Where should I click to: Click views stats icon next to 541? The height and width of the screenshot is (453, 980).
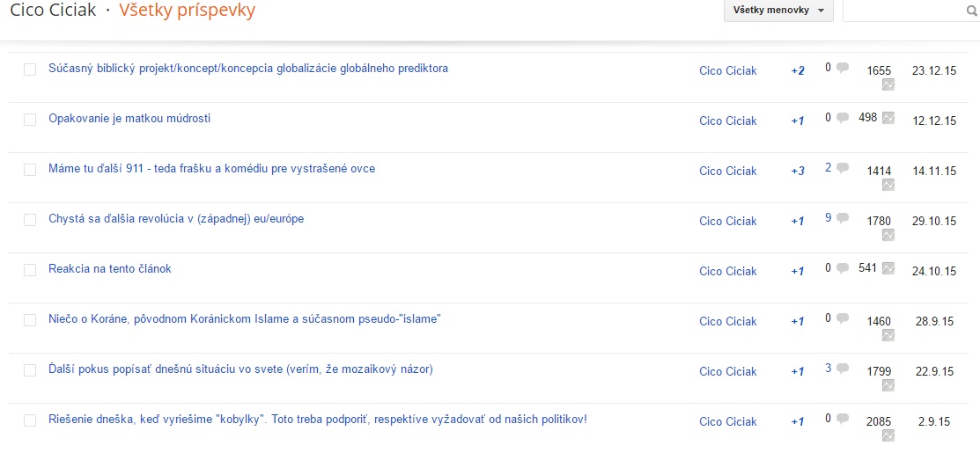[888, 268]
